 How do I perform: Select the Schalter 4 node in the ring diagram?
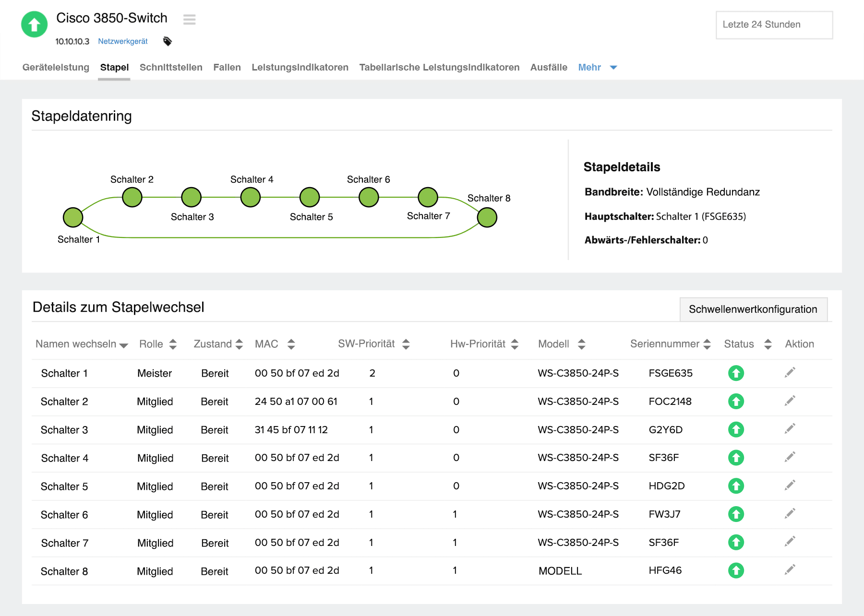coord(250,197)
